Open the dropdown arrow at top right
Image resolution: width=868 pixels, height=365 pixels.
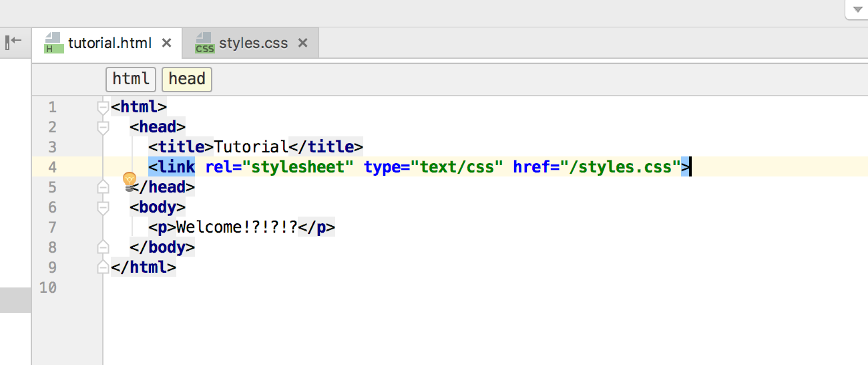click(x=857, y=9)
